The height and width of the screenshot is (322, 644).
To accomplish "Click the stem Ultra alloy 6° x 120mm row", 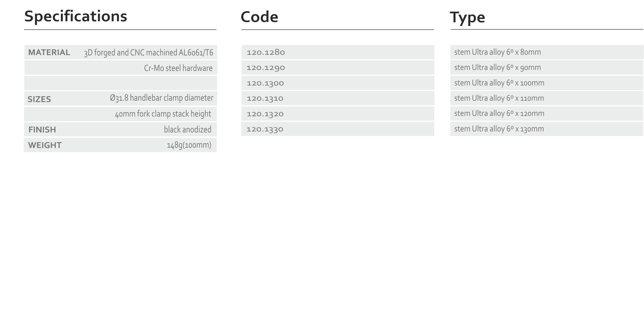I will click(547, 114).
